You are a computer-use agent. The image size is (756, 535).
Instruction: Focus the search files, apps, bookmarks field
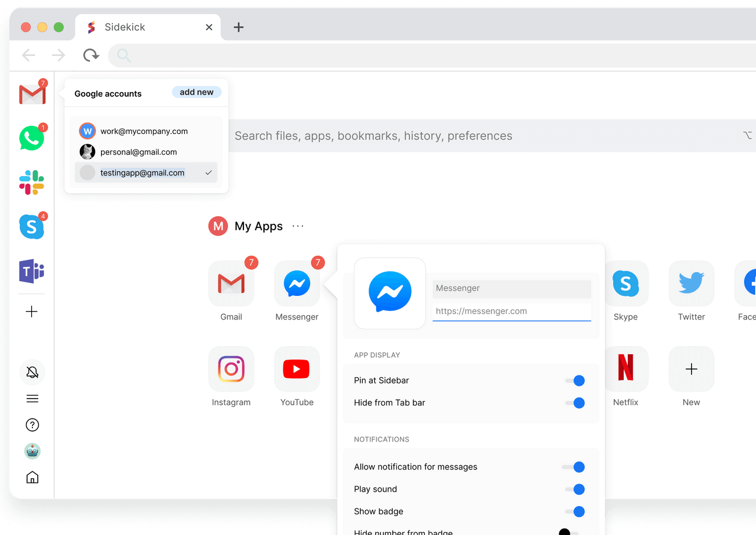point(492,136)
